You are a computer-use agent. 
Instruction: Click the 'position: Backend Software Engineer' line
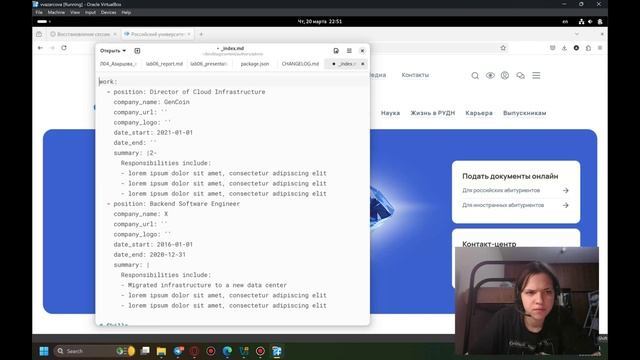(176, 204)
